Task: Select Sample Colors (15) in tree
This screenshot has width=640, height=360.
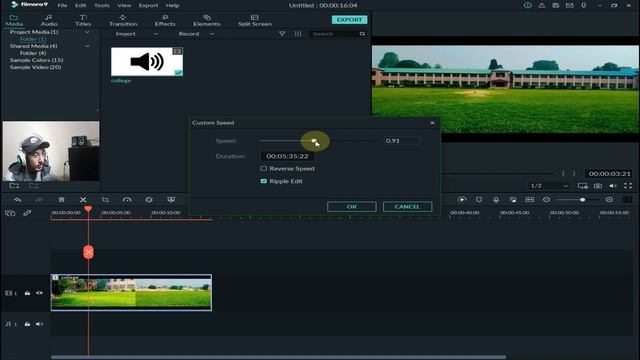Action: [x=36, y=60]
